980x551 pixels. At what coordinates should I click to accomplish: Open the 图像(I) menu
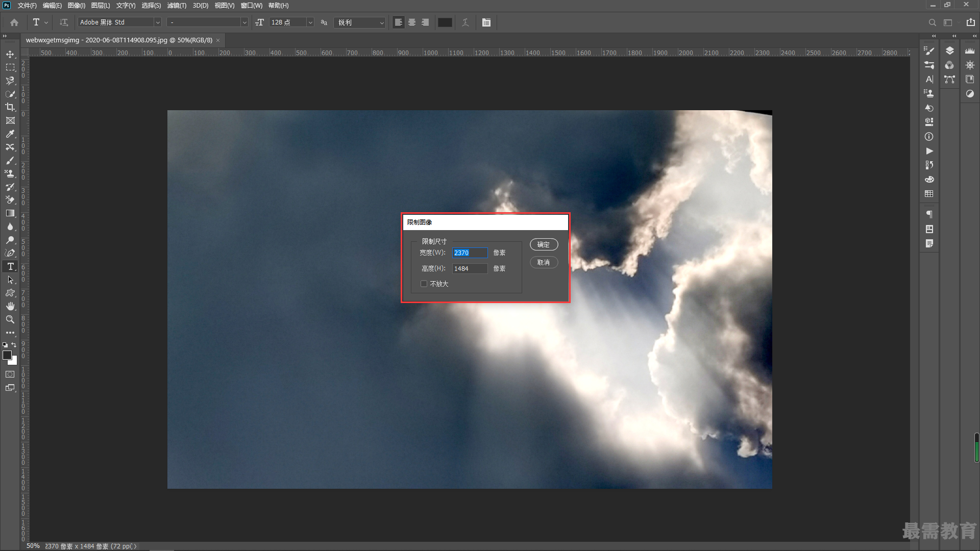77,6
